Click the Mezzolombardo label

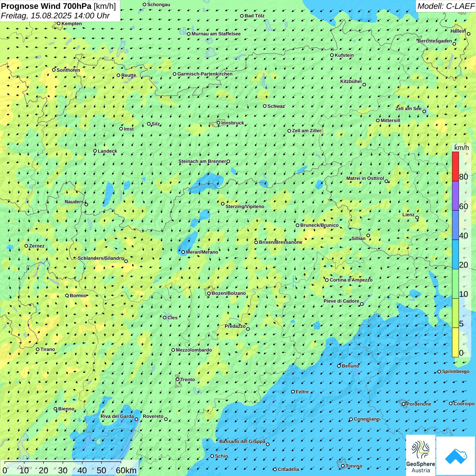click(x=194, y=350)
